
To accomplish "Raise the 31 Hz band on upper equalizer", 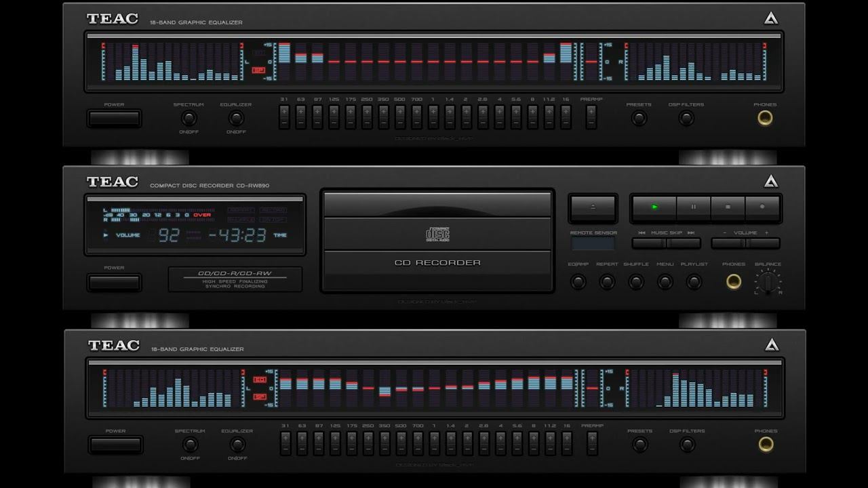I will (x=284, y=111).
